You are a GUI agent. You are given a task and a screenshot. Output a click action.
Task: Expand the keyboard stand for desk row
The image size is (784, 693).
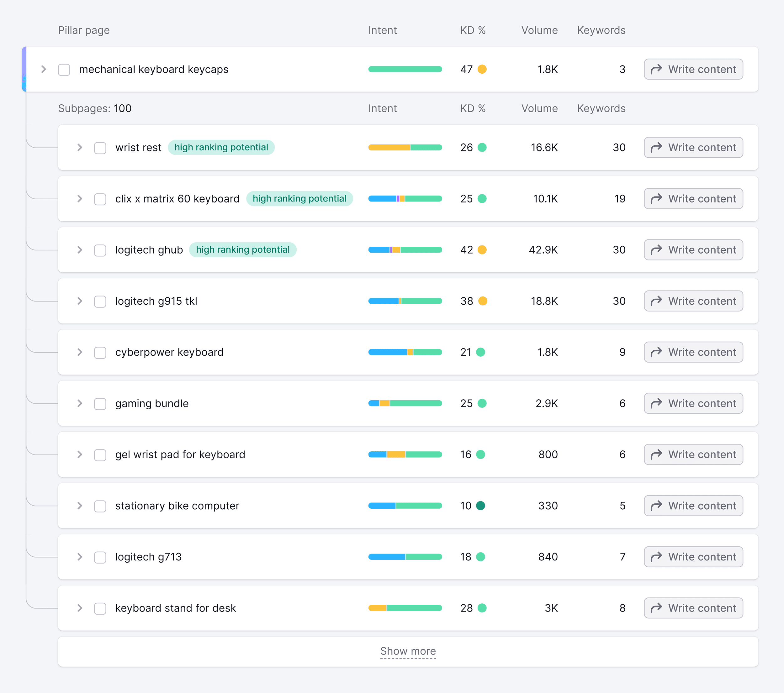click(80, 608)
